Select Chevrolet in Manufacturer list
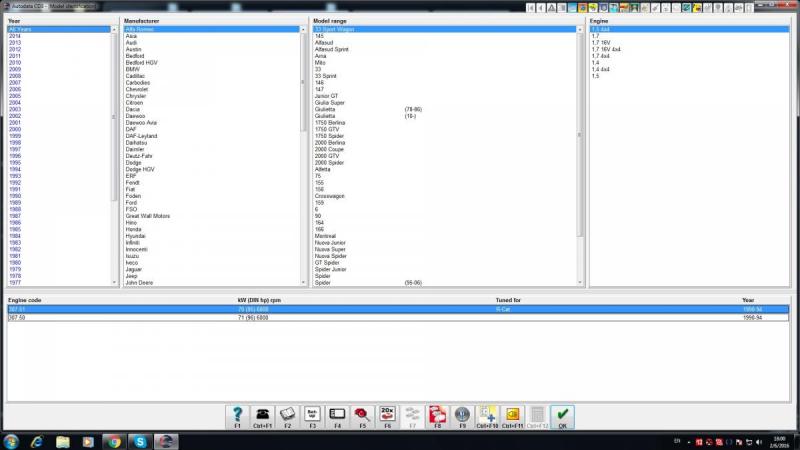This screenshot has height=450, width=800. pos(137,89)
